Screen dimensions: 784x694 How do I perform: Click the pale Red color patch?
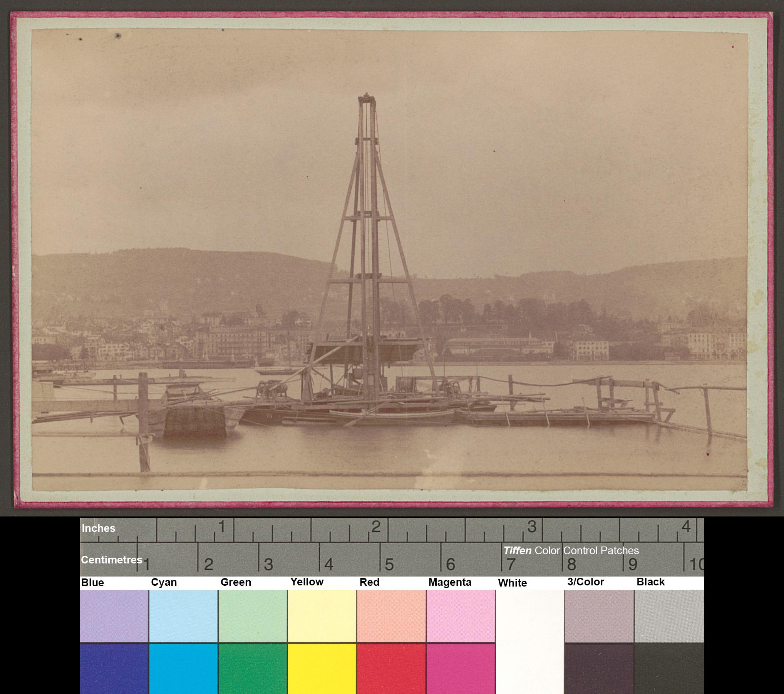(x=391, y=616)
